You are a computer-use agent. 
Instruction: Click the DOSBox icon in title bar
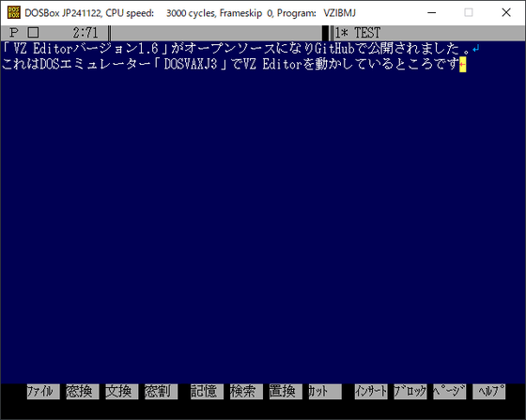click(14, 13)
